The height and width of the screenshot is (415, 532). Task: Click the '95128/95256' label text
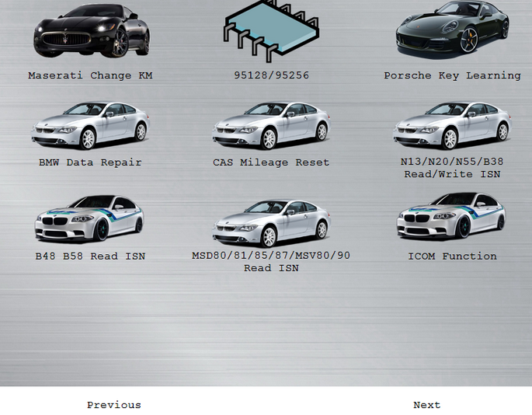(x=271, y=75)
